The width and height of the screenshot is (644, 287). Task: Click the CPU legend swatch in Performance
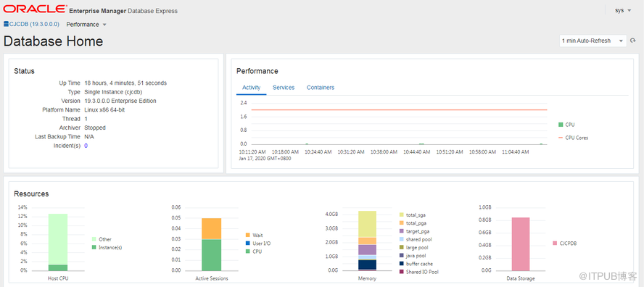(x=561, y=125)
